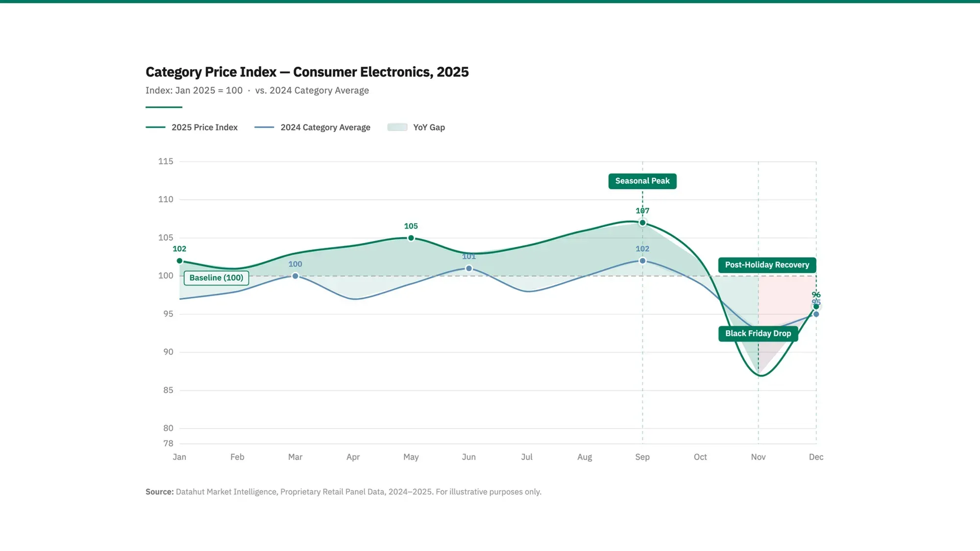Click the Black Friday Drop annotation label
This screenshot has width=980, height=551.
758,334
